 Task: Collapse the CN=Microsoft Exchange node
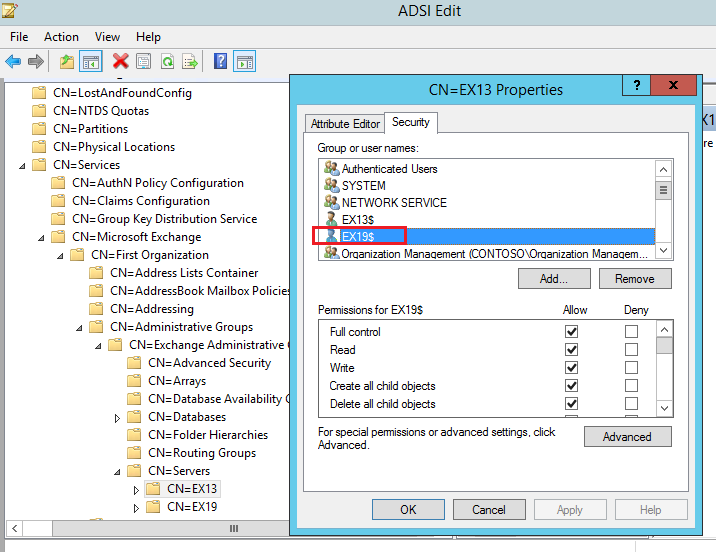[41, 238]
